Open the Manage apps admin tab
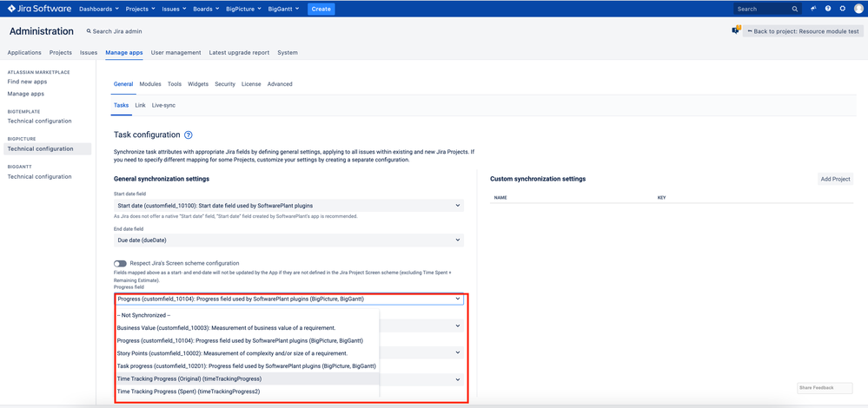The width and height of the screenshot is (868, 408). 124,53
